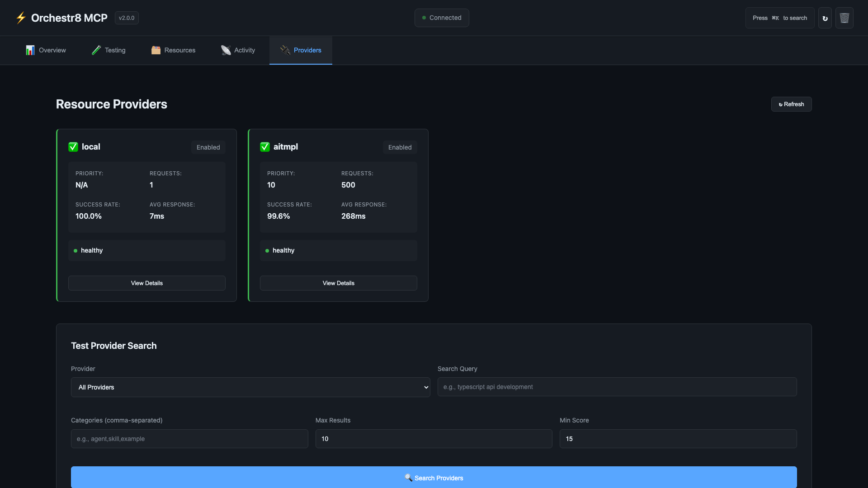Click the 500 requests value

click(348, 185)
